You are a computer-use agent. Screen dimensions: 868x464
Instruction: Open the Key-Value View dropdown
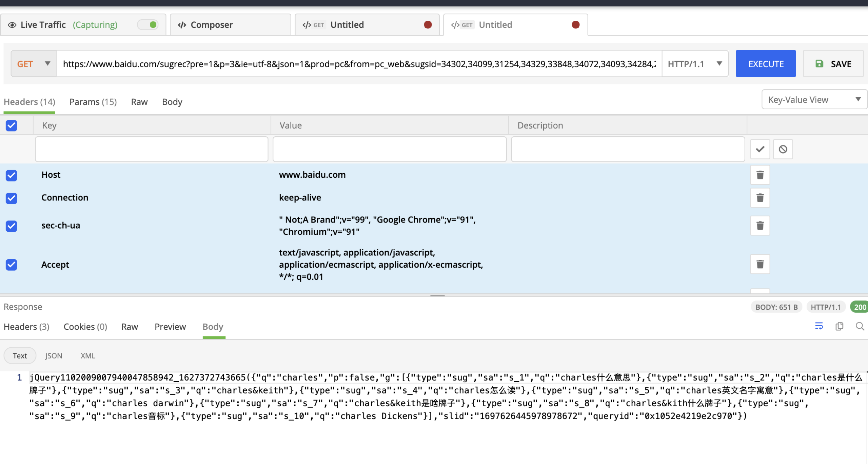click(x=813, y=99)
